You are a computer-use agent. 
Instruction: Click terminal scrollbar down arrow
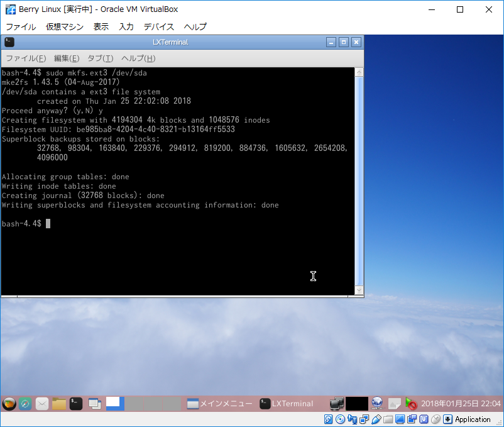(x=359, y=290)
